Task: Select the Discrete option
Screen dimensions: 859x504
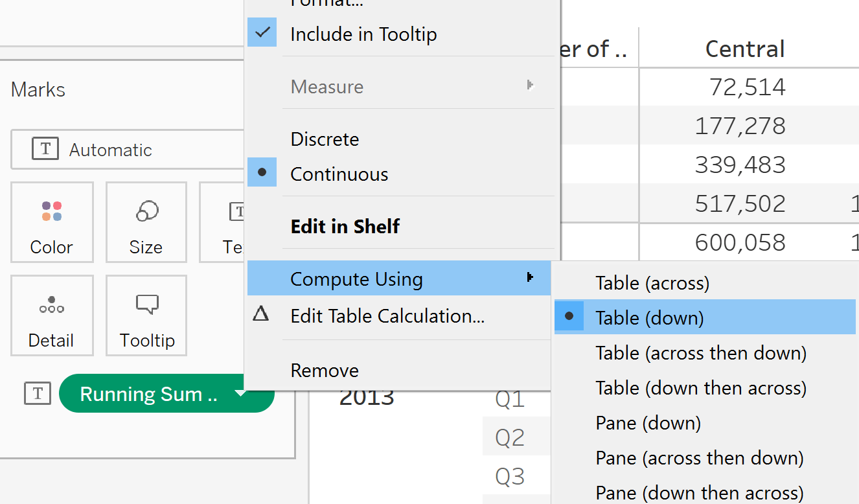Action: pos(325,139)
